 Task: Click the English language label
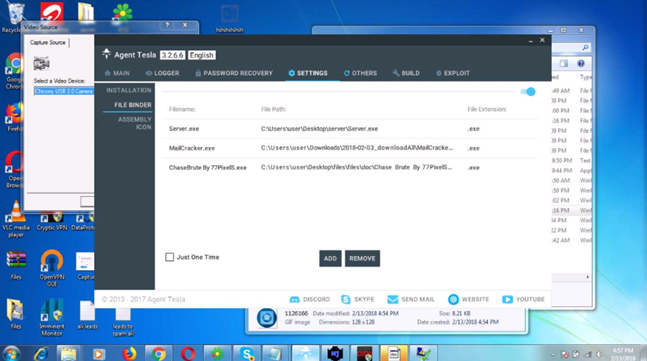pos(202,55)
